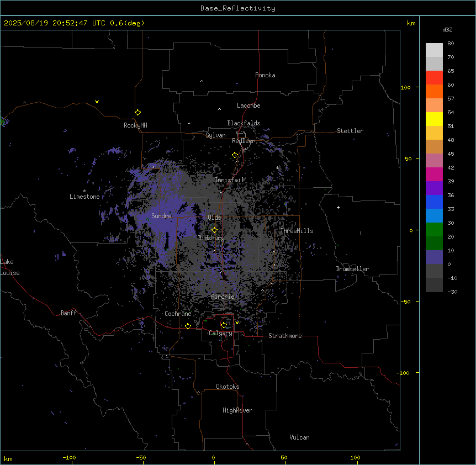Click the Airdrie city label
476x465 pixels.
point(223,297)
